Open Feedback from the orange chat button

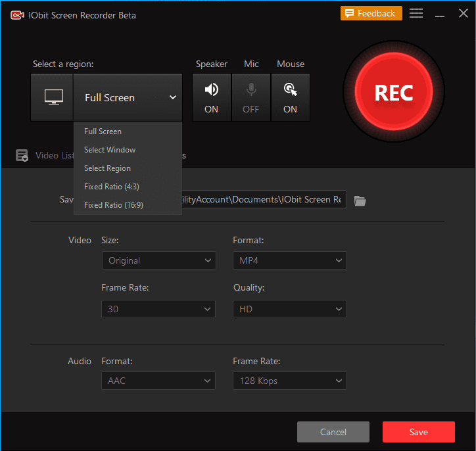click(370, 13)
